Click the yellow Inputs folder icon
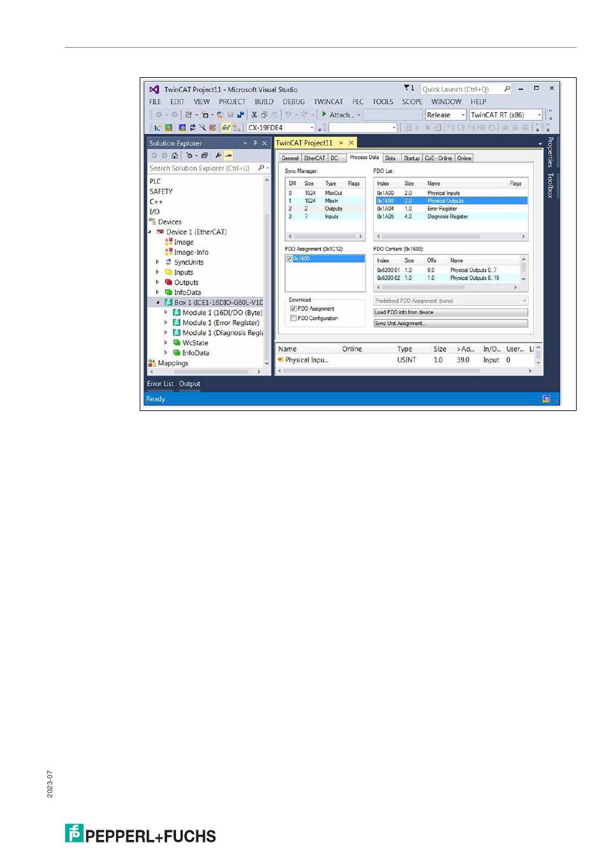 coord(168,272)
